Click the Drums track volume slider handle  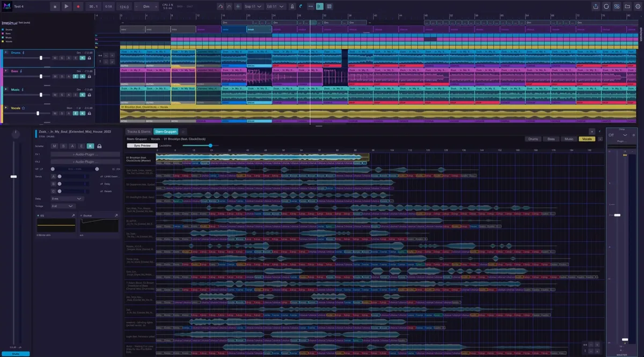tap(41, 57)
